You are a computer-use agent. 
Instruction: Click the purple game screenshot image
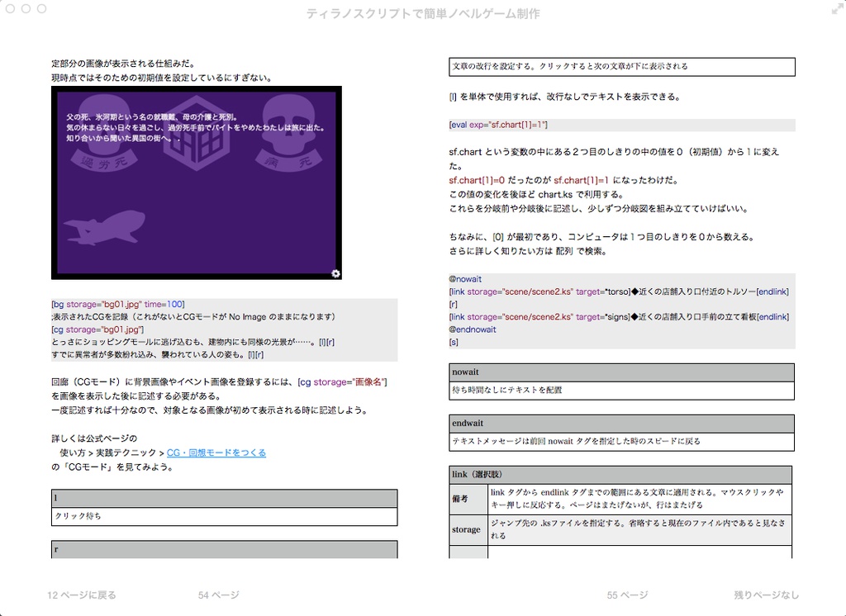tap(197, 182)
